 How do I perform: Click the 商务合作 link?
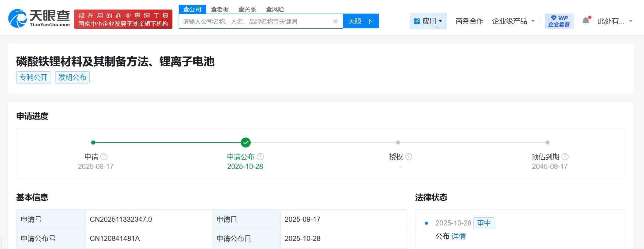(x=469, y=21)
